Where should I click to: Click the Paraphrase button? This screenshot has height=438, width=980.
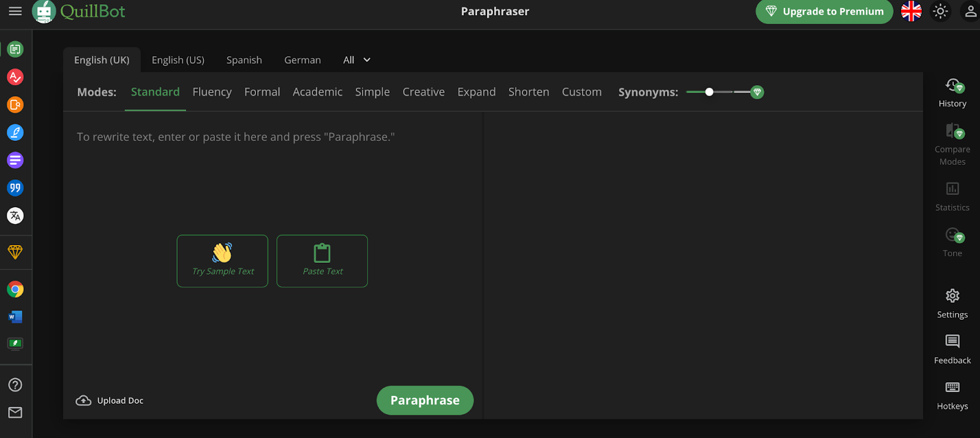coord(425,400)
